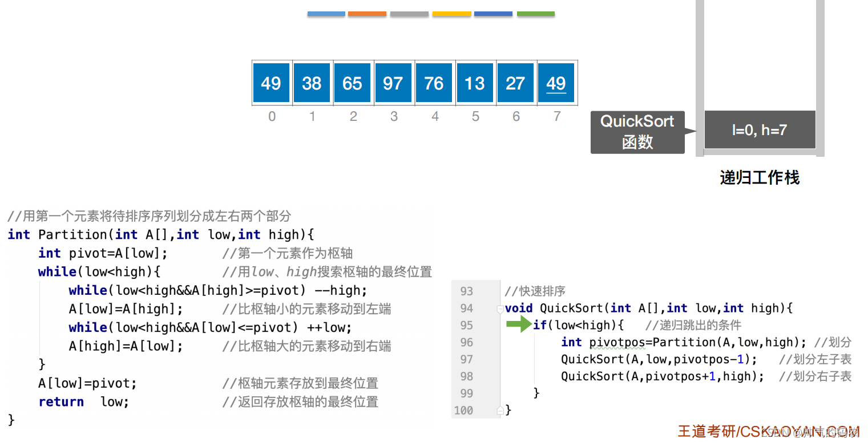This screenshot has height=443, width=868.
Task: Click gutter line number 96
Action: coord(467,342)
